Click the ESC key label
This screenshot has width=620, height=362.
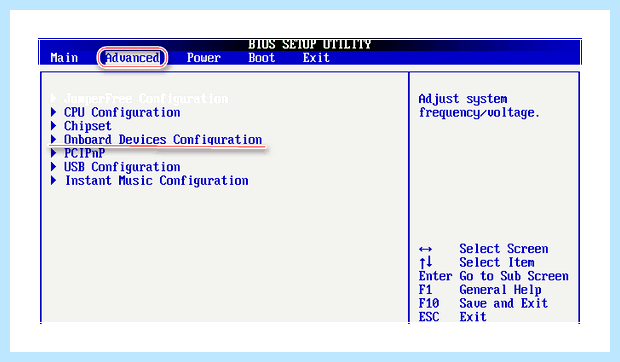[x=429, y=317]
